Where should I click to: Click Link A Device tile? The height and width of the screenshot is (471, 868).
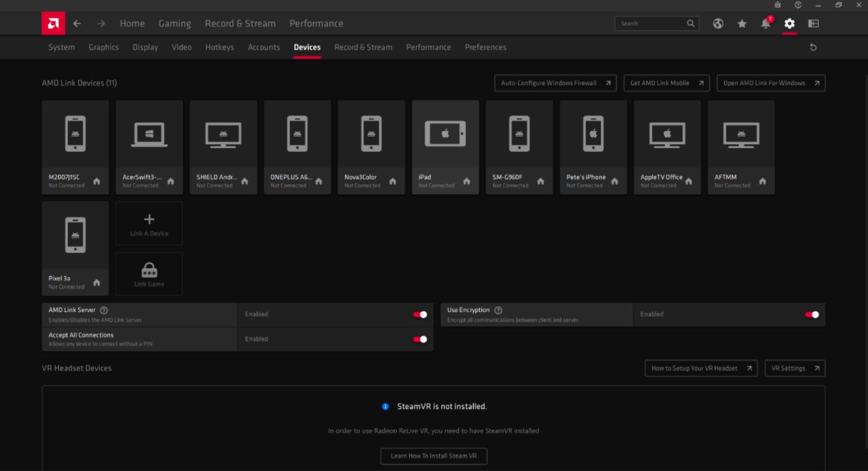(149, 224)
